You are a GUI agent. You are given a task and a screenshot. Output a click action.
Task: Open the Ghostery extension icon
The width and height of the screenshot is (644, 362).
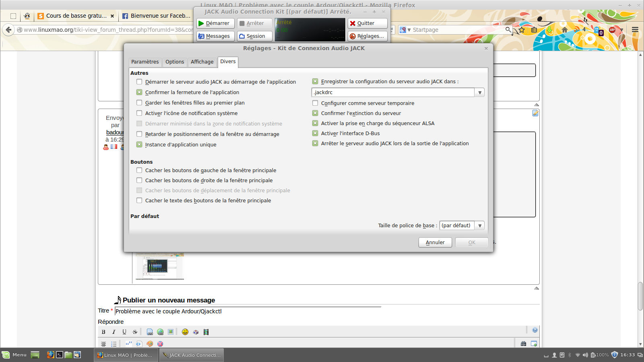(598, 31)
